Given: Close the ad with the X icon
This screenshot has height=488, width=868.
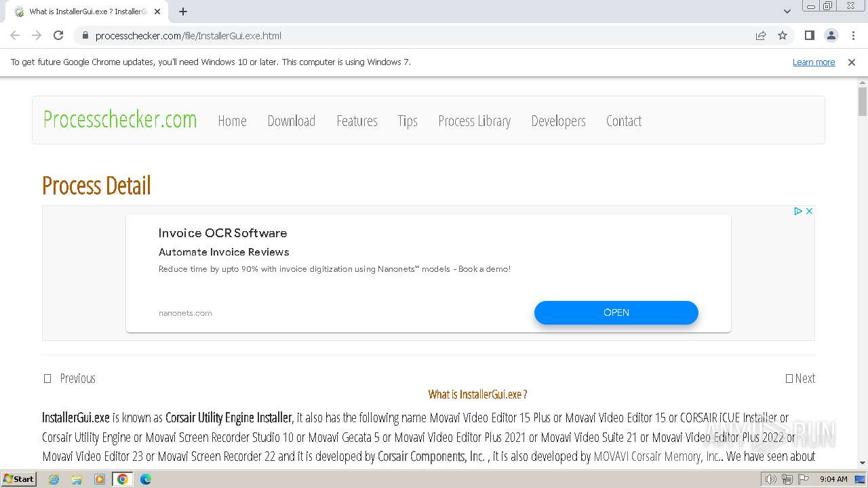Looking at the screenshot, I should pos(809,211).
